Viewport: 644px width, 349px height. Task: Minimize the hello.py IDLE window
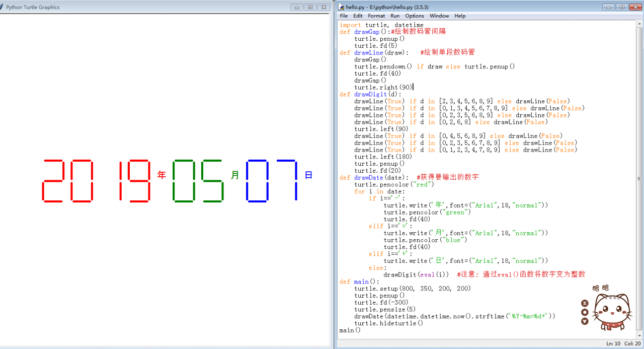[609, 7]
